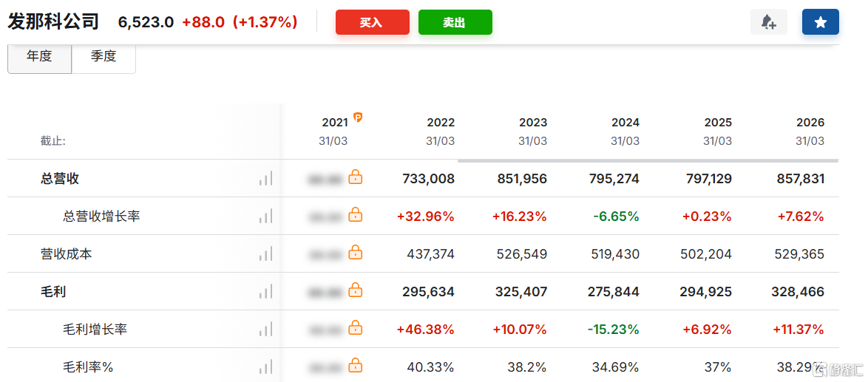Click the lock icon in 毛利率% row
This screenshot has height=382, width=868.
[x=356, y=365]
